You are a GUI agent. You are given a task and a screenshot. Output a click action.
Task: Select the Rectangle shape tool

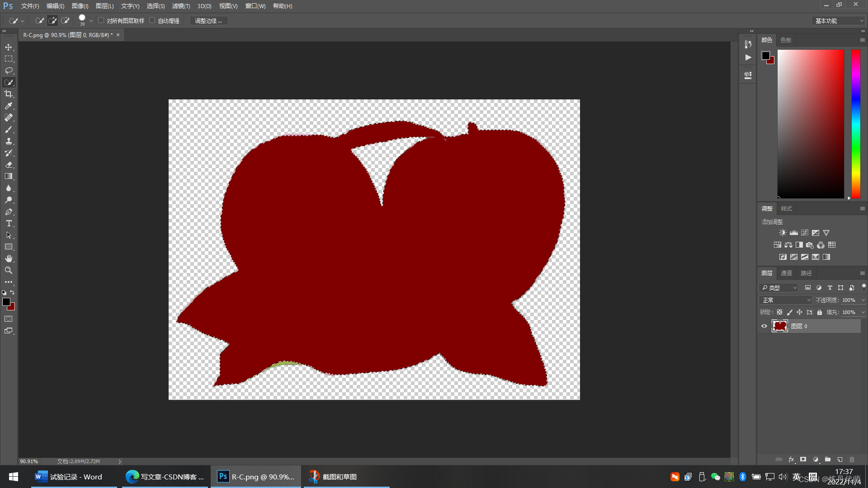click(9, 247)
